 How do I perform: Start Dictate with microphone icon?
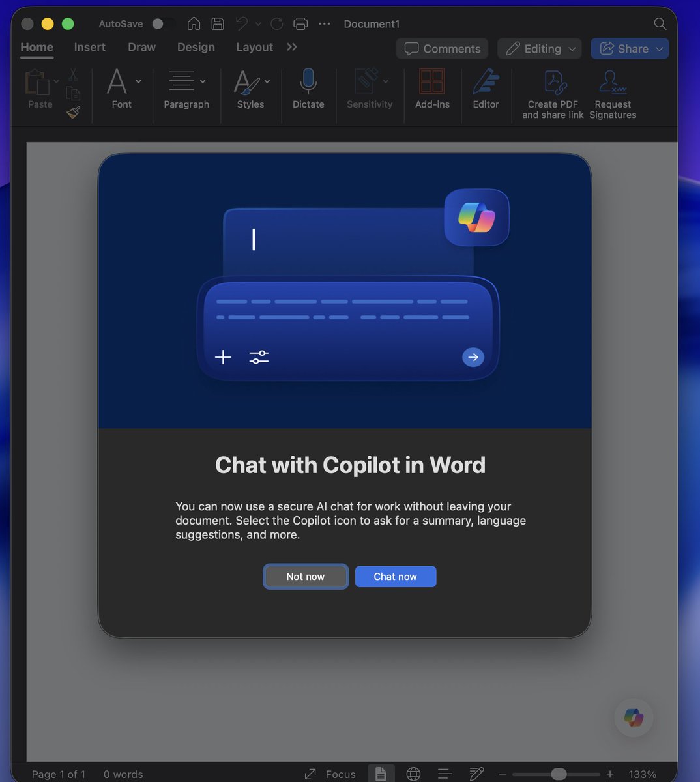click(308, 89)
